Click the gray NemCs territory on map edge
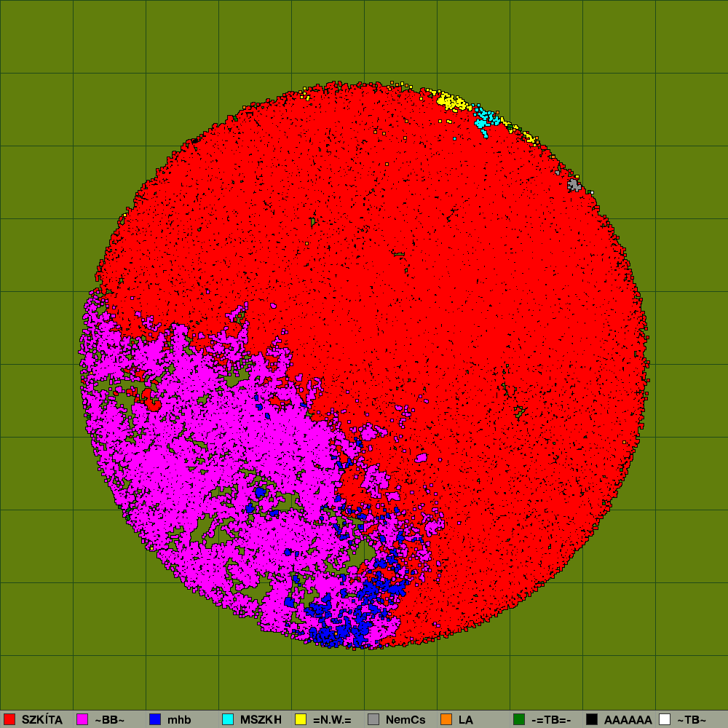Screen dimensions: 728x728 pyautogui.click(x=574, y=185)
